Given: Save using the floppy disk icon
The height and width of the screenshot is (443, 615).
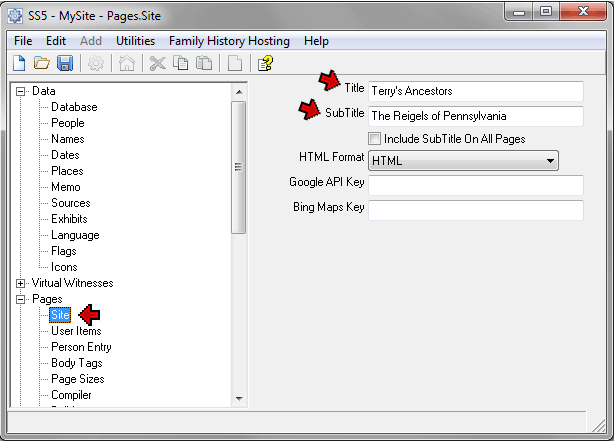Looking at the screenshot, I should click(x=65, y=63).
